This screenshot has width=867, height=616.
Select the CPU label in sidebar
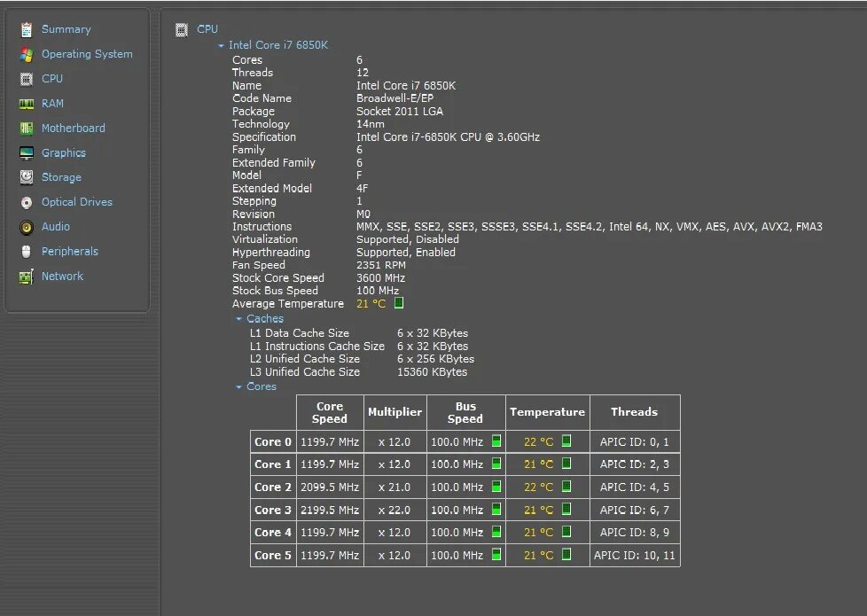coord(52,79)
